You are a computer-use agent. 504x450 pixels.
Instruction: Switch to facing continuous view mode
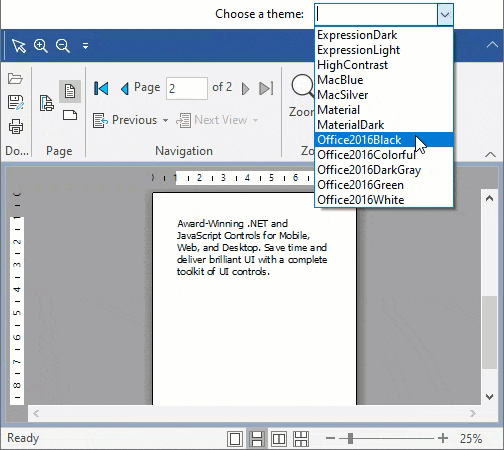coord(301,439)
